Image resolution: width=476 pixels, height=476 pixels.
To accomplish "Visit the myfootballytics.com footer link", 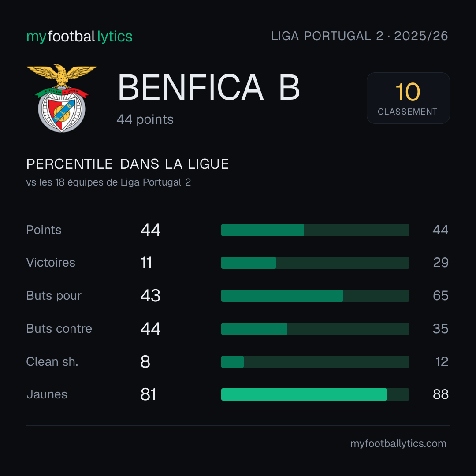I will click(x=398, y=443).
